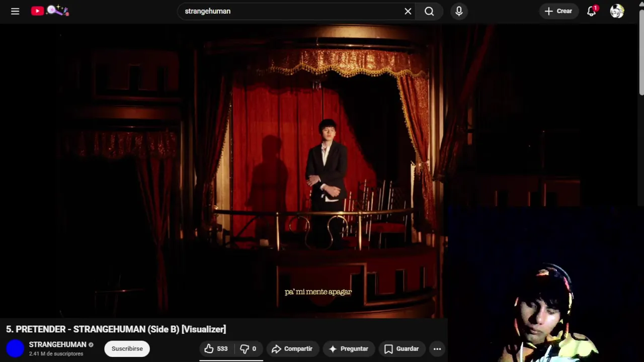Screen dimensions: 644x362
Task: Click the Preguntar button
Action: [349, 348]
